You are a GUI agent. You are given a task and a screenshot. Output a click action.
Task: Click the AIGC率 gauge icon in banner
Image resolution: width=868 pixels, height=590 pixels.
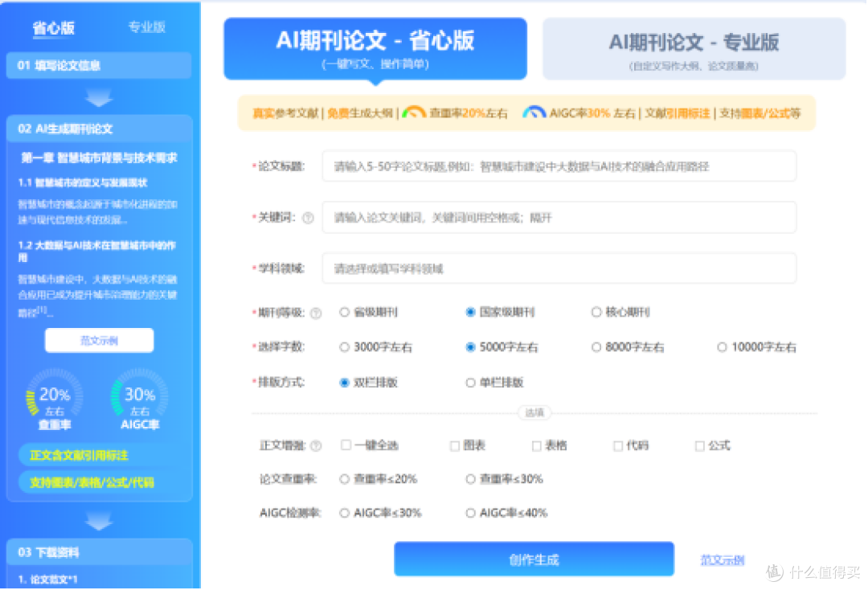pyautogui.click(x=534, y=113)
